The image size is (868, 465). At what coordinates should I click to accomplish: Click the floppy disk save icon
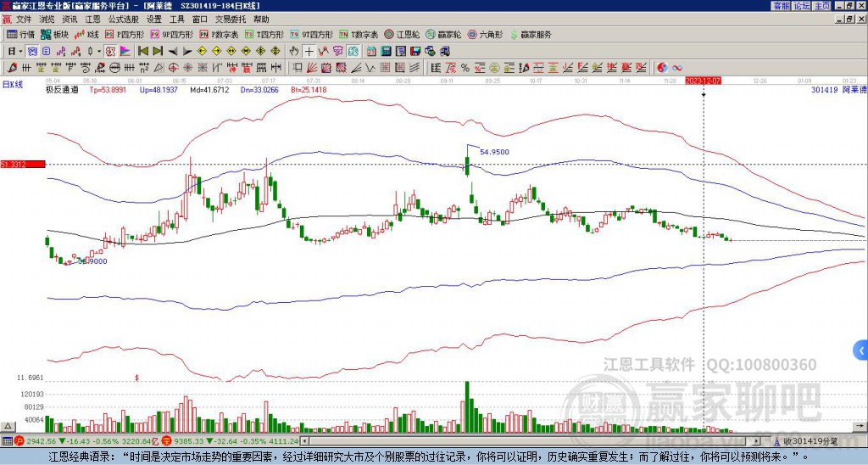415,52
